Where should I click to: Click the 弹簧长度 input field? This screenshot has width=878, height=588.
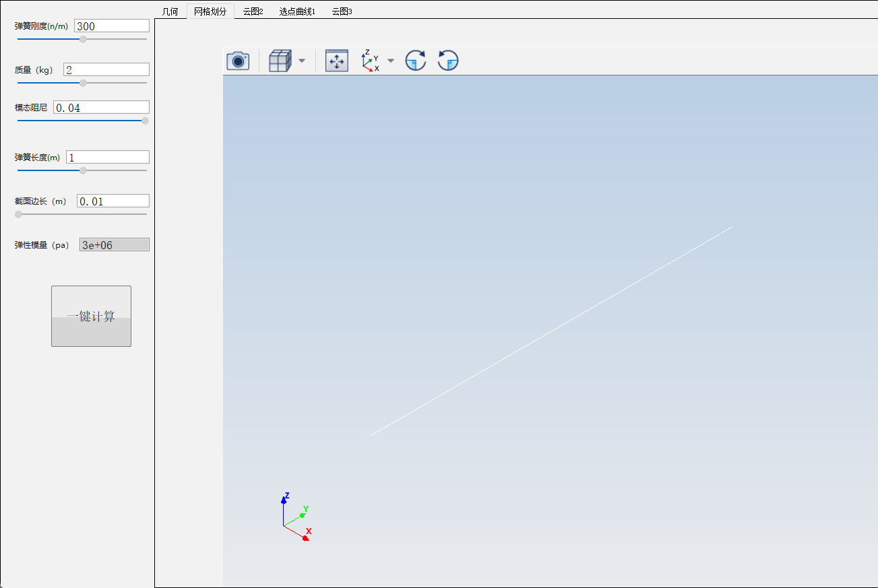(108, 157)
